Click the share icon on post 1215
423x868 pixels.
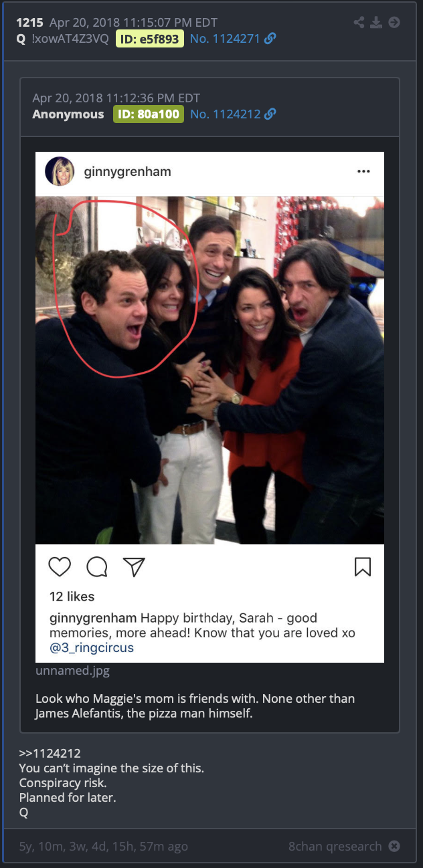click(359, 23)
